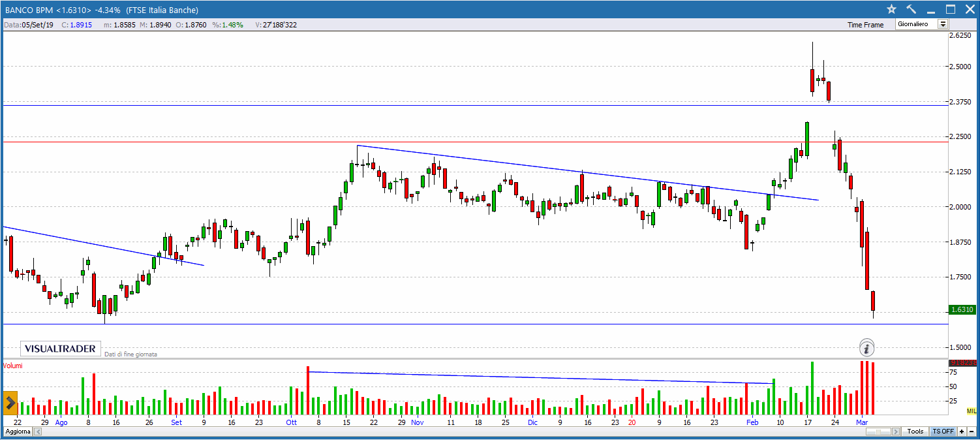Open the Time Frame dropdown arrow
This screenshot has width=980, height=440.
(x=943, y=24)
